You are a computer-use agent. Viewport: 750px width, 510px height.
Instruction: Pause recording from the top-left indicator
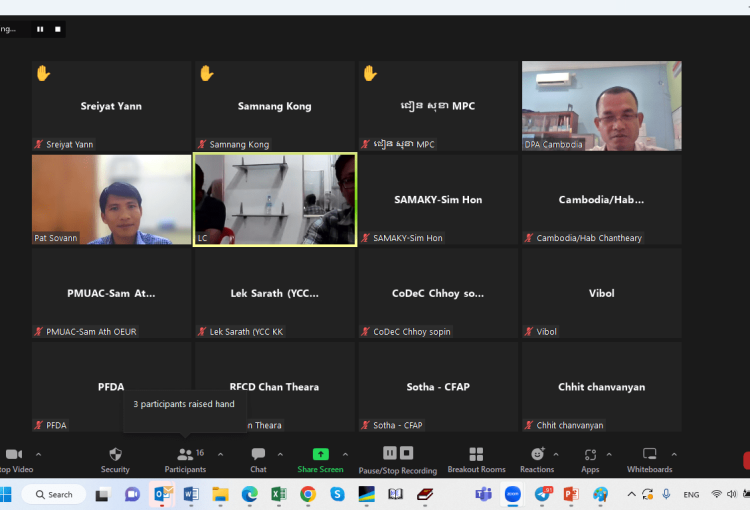pos(40,29)
